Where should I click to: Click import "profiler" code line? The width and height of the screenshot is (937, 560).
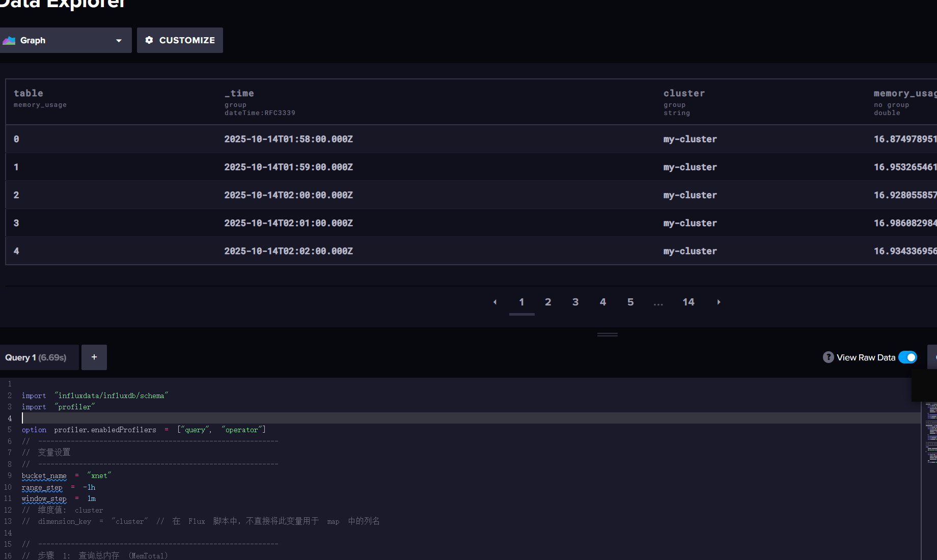point(58,407)
